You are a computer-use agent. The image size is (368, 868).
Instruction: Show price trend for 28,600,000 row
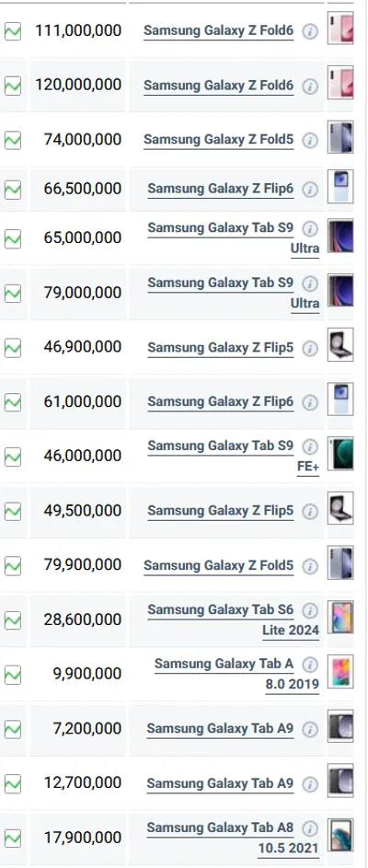[x=13, y=620]
